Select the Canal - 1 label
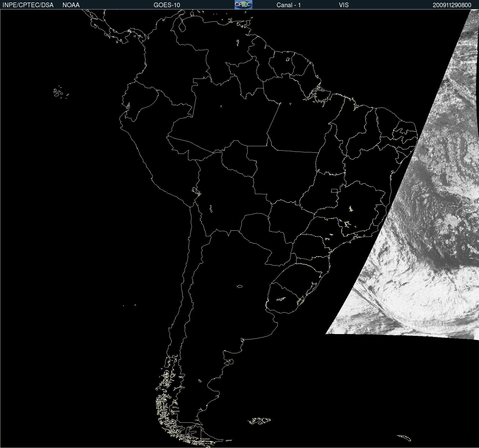The width and height of the screenshot is (479, 448). (288, 5)
